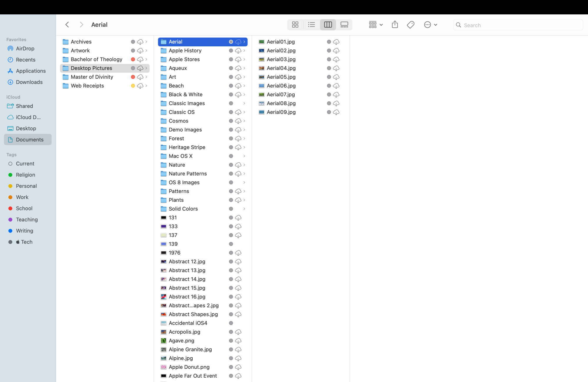Select the Religion green tag
The height and width of the screenshot is (382, 588).
pyautogui.click(x=25, y=175)
